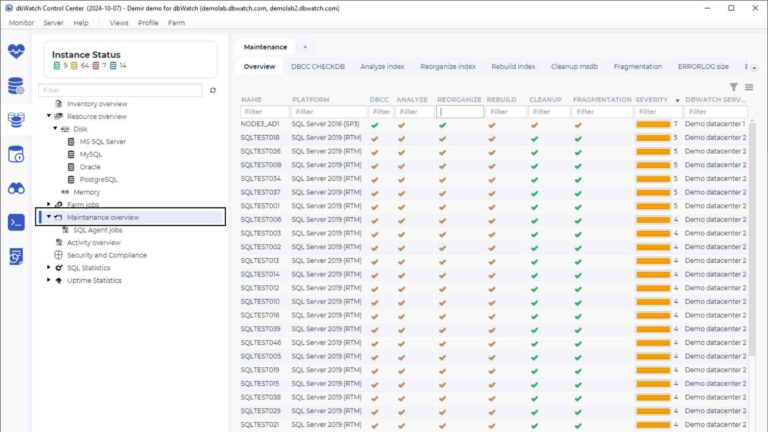Click the Rebuild checkmark for SQLTEST008
Screen dimensions: 768x432
(x=492, y=166)
